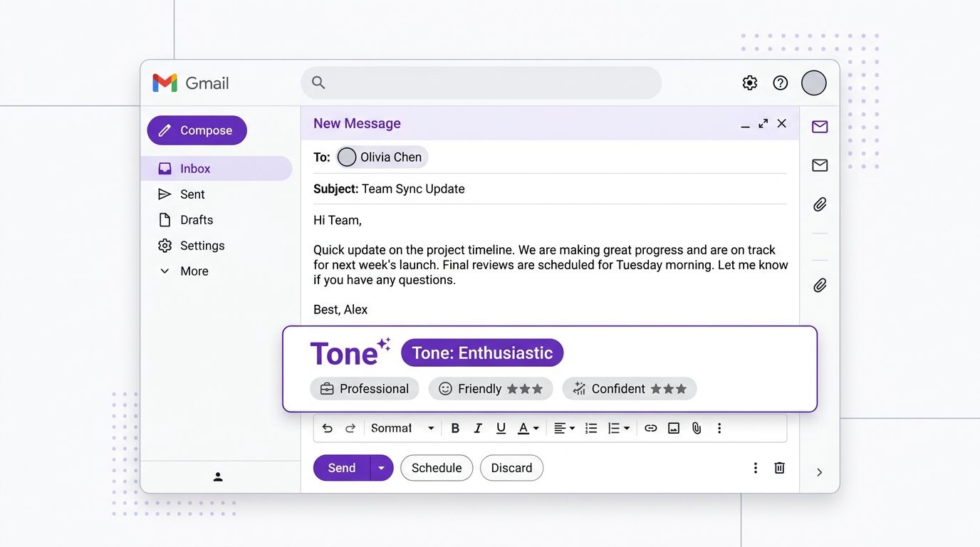Attach a file using the toolbar paperclip
Viewport: 980px width, 547px height.
[x=697, y=428]
